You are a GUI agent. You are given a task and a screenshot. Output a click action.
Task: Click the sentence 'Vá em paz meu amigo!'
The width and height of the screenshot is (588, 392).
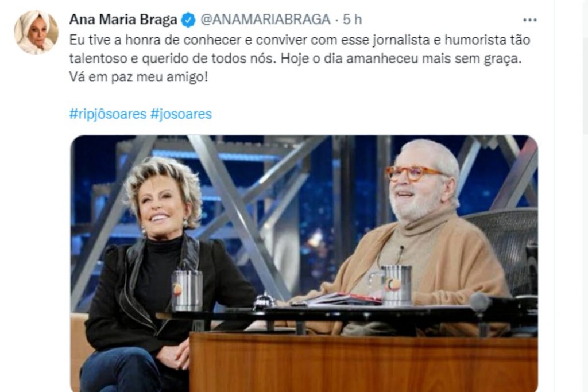coord(138,77)
